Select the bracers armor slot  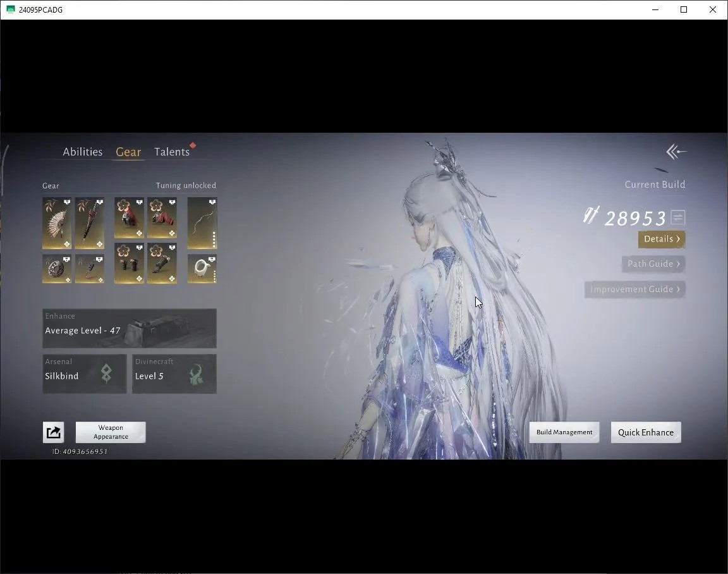click(x=129, y=263)
